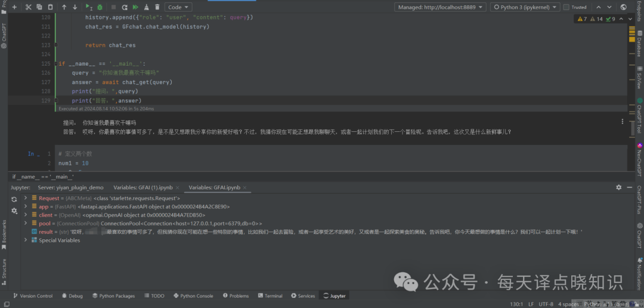
Task: Select the Variables: GFAI.ipynb tab
Action: 215,187
